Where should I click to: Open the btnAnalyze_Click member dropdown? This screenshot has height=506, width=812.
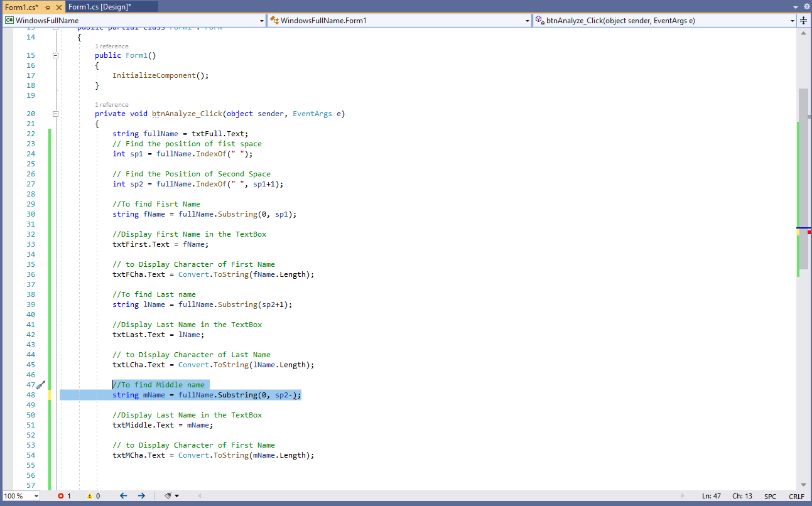(x=793, y=21)
